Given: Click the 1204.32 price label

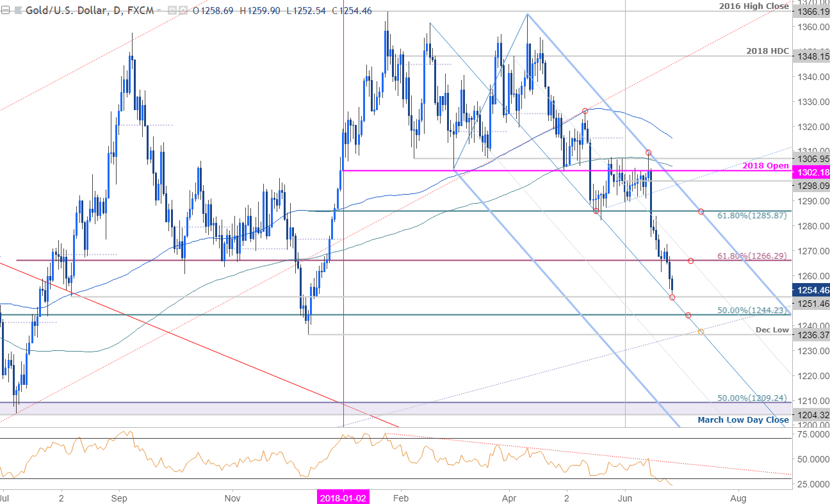Looking at the screenshot, I should tap(810, 414).
